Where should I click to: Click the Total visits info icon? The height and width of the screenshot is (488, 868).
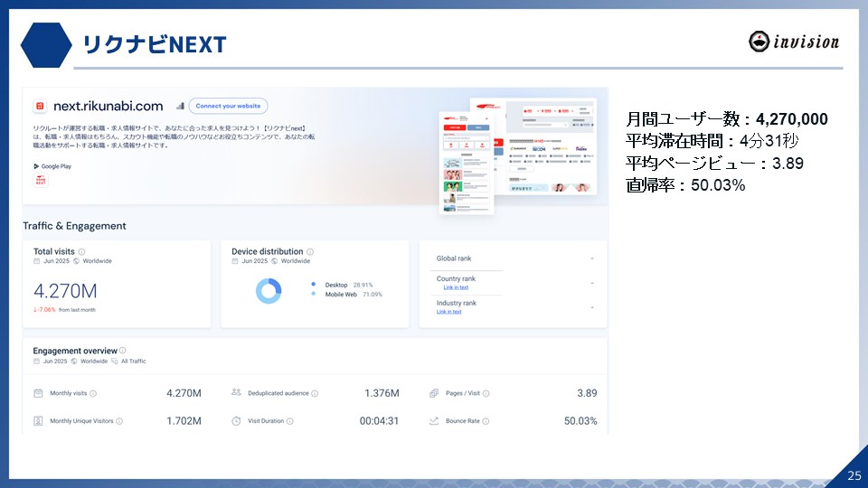(81, 252)
